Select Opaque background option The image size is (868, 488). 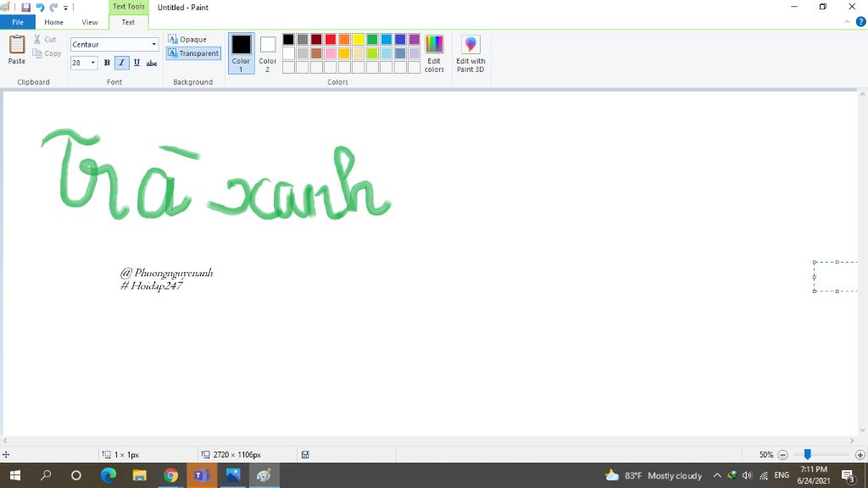tap(187, 39)
